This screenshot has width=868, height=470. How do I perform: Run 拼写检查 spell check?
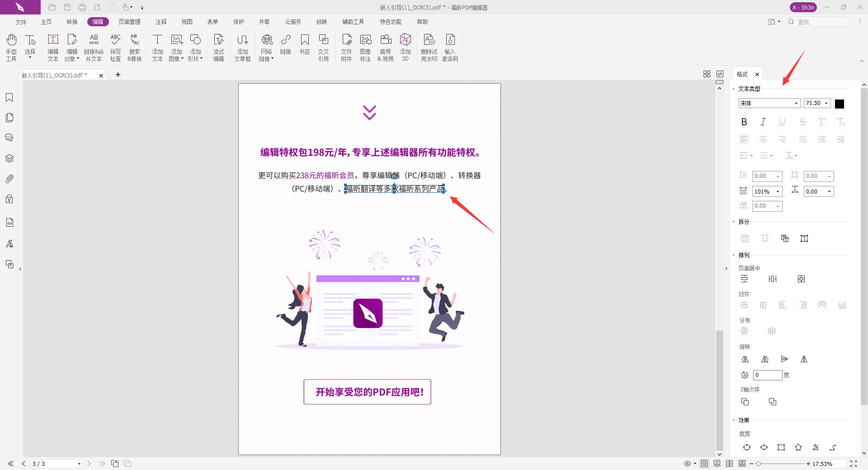[x=116, y=47]
